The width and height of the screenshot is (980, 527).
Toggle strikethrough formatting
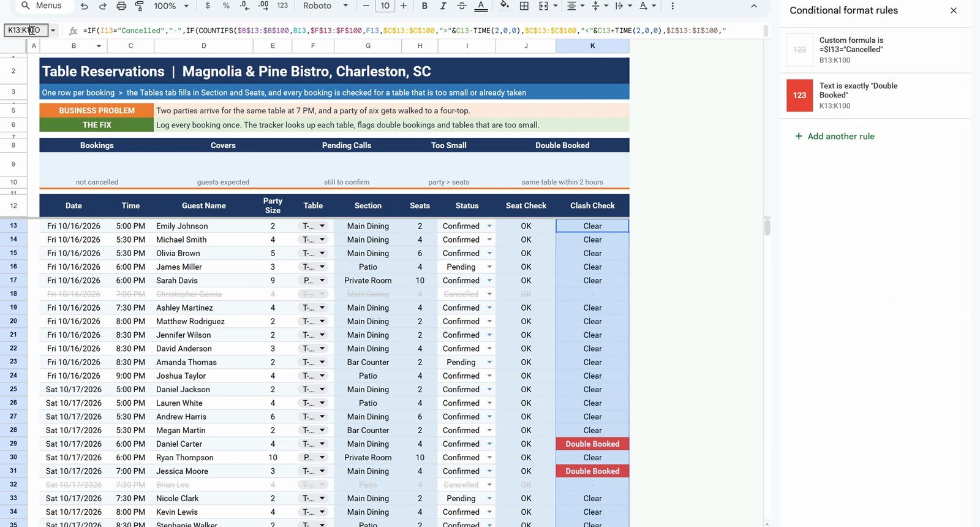coord(462,6)
